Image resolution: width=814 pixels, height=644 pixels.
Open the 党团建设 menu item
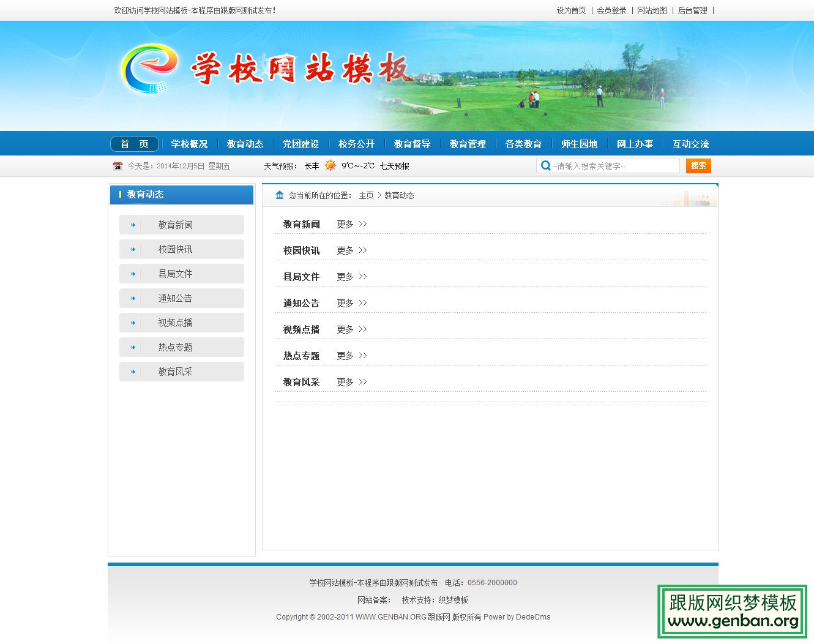(x=300, y=143)
